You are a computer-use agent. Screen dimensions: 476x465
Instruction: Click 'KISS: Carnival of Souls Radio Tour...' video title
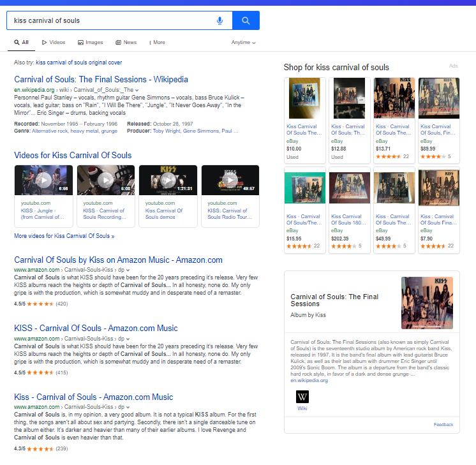tap(230, 214)
